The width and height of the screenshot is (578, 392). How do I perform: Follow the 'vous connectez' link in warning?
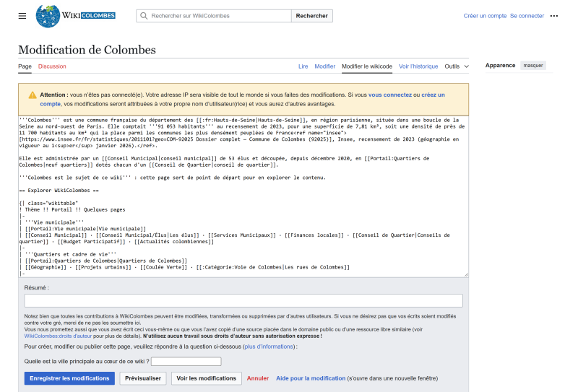(390, 95)
